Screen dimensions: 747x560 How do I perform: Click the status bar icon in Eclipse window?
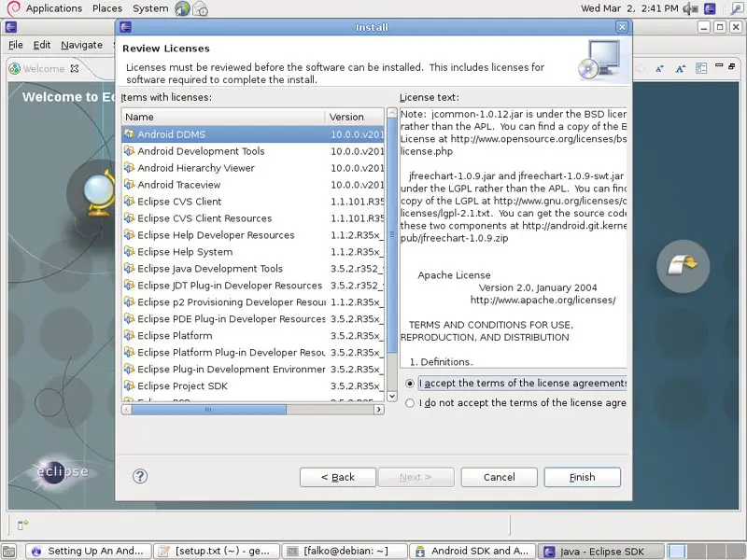[x=22, y=525]
